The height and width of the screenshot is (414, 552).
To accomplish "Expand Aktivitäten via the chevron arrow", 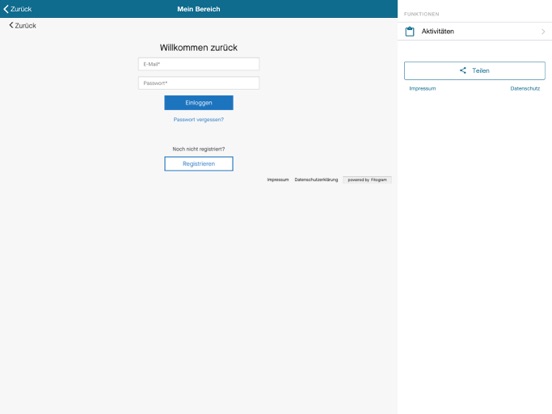I will tap(543, 32).
